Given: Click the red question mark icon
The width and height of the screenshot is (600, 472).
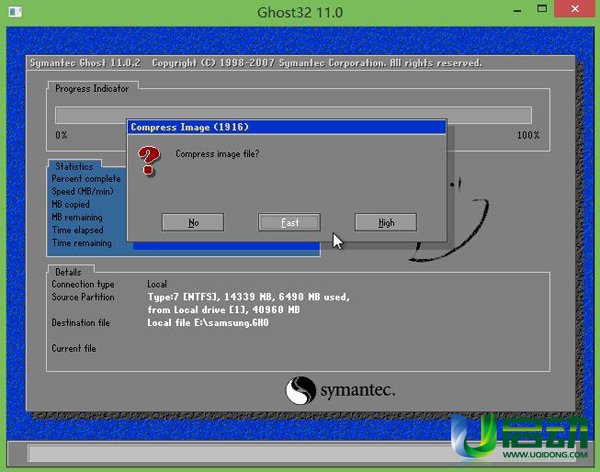Looking at the screenshot, I should [149, 160].
